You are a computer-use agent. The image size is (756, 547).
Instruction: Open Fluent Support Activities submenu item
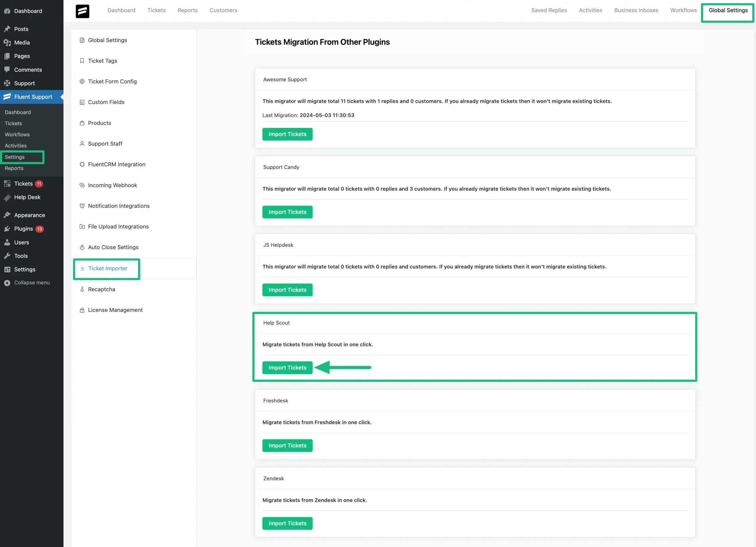[x=16, y=146]
